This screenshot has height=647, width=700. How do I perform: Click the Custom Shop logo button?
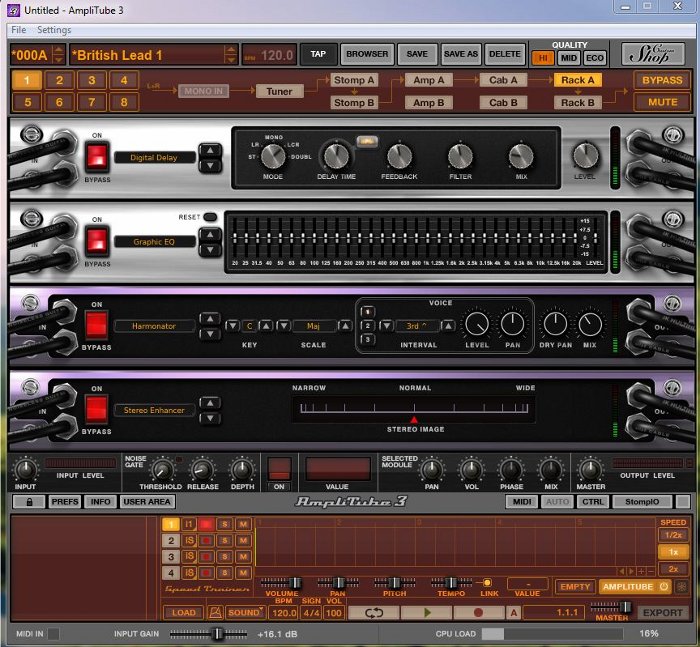click(653, 54)
